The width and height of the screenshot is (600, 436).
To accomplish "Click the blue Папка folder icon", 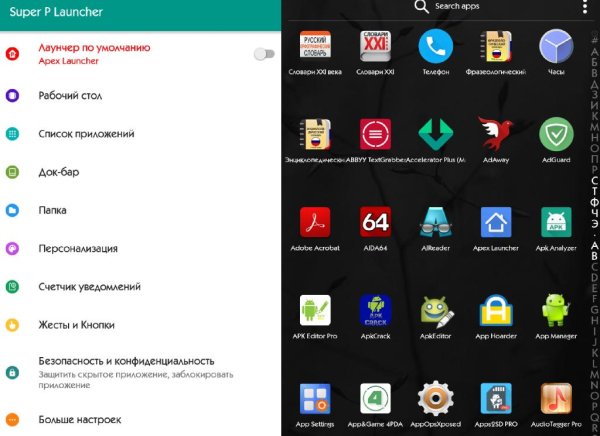I will coord(12,210).
